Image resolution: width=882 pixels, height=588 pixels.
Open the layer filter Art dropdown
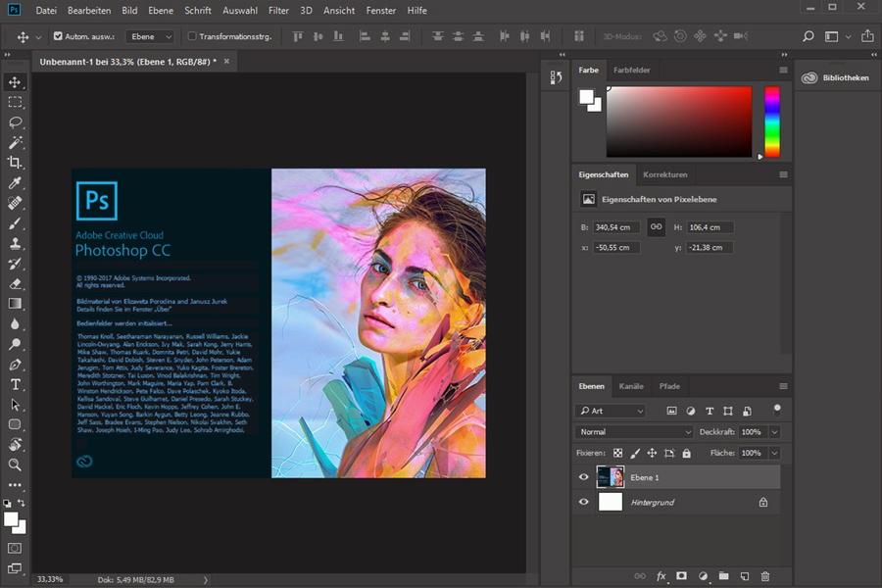[611, 411]
